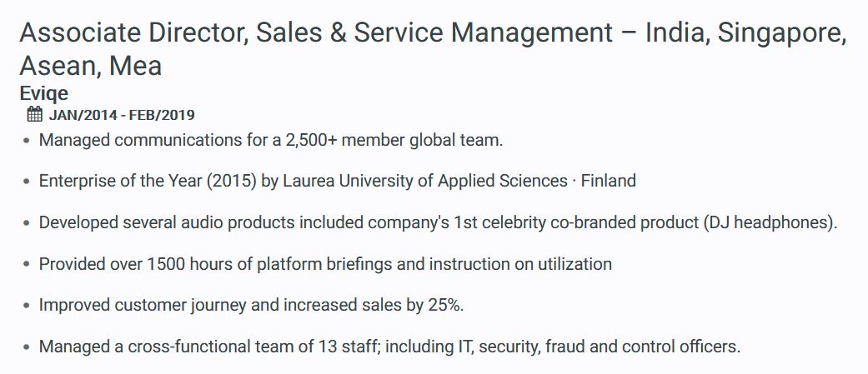Click the JAN/2014 - FEB/2019 date range

pos(122,115)
